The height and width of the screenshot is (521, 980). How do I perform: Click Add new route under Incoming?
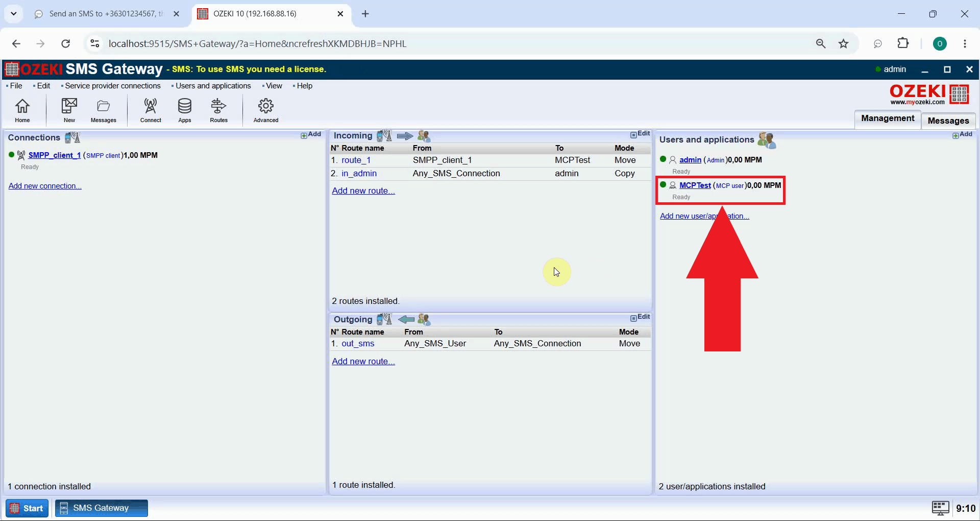(x=363, y=191)
